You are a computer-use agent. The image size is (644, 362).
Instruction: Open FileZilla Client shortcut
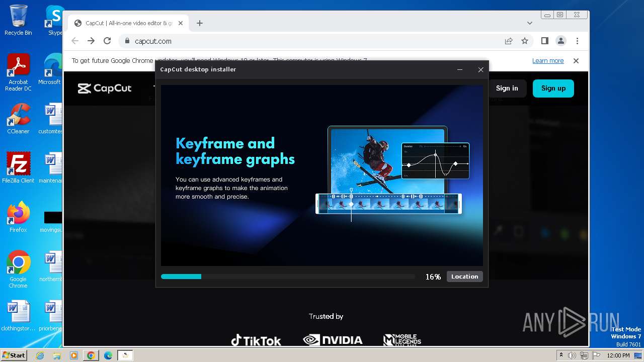18,168
